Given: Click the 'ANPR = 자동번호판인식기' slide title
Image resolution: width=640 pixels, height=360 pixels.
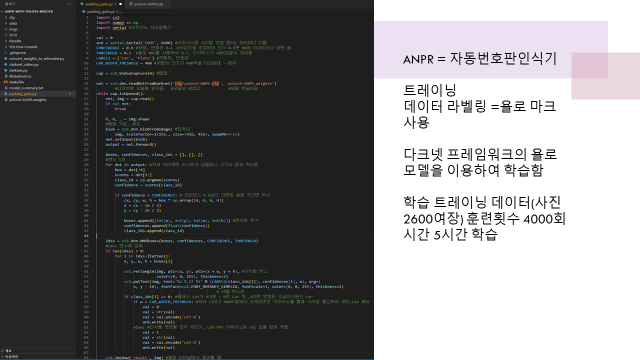Looking at the screenshot, I should click(480, 59).
